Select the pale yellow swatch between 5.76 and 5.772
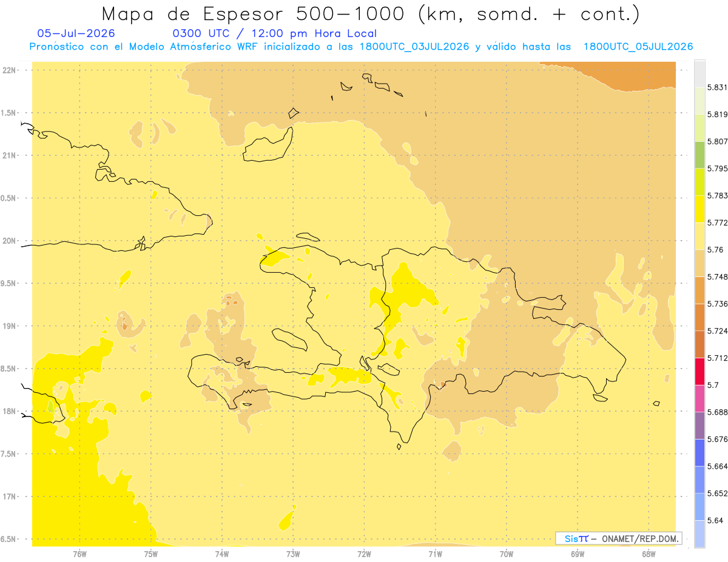728x562 pixels. click(x=699, y=236)
